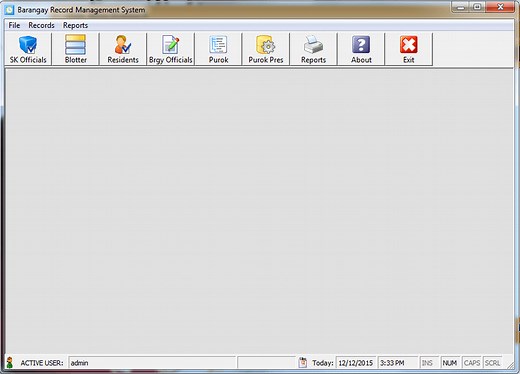Minimize the Barangay Record Management window
Viewport: 520px width, 374px height.
pos(460,7)
